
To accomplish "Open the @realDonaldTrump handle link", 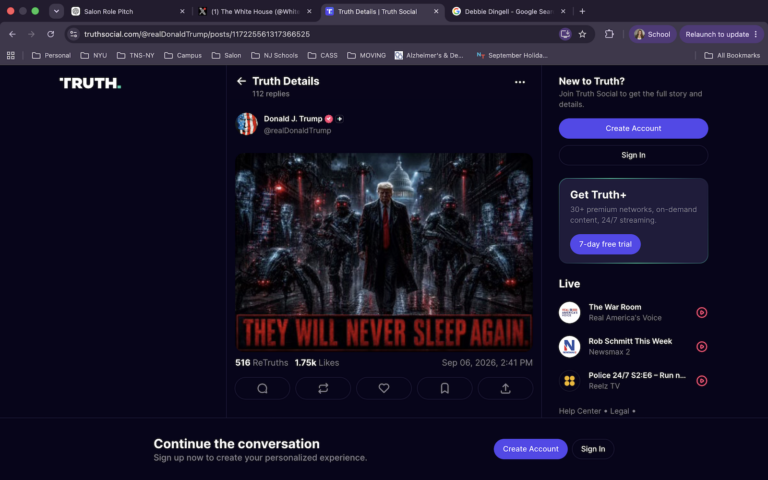I will tap(297, 131).
